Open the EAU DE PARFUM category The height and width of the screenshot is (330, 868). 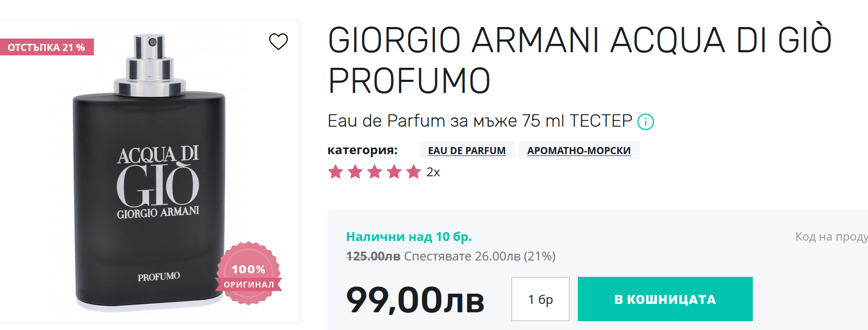[467, 151]
